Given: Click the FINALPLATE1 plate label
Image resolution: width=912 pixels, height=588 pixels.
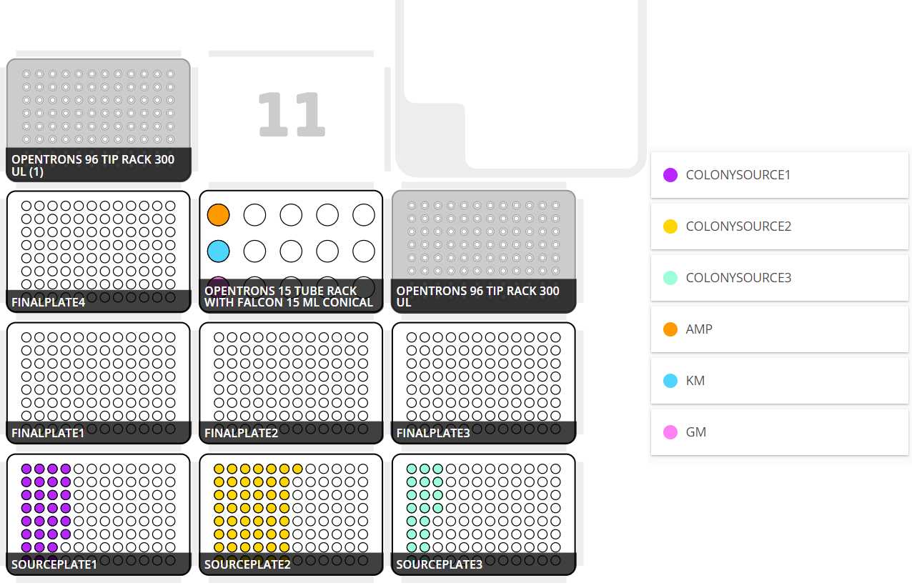Looking at the screenshot, I should [x=49, y=433].
